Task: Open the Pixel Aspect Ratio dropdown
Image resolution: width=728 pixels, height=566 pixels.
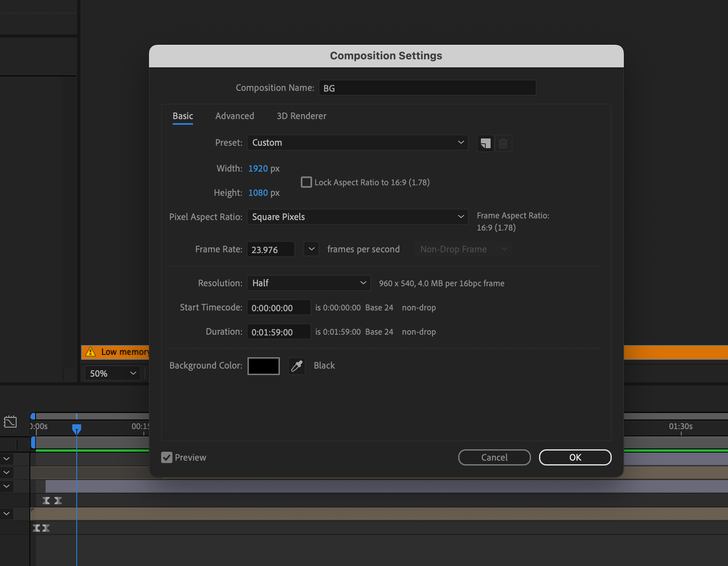Action: coord(357,217)
